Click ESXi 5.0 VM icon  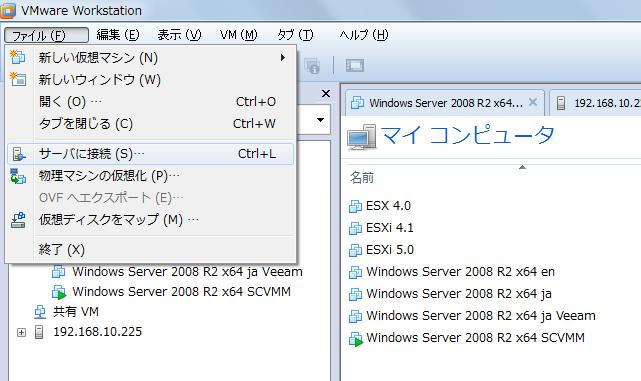pos(356,250)
